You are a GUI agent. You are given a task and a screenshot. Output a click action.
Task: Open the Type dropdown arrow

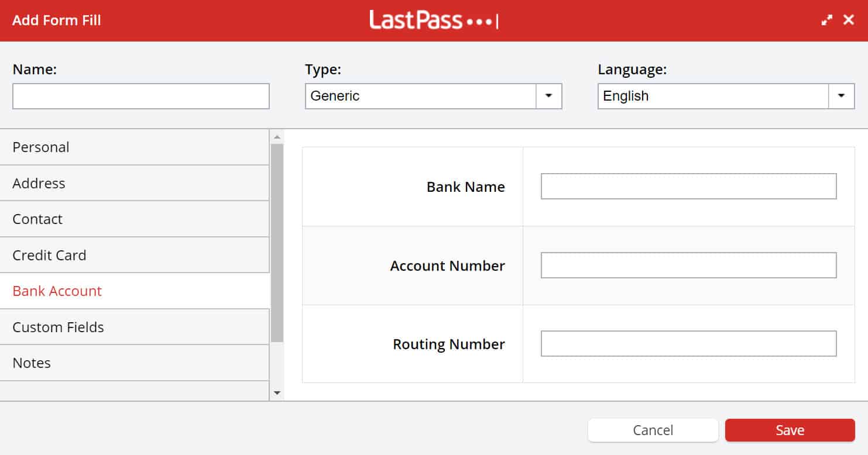click(x=549, y=96)
